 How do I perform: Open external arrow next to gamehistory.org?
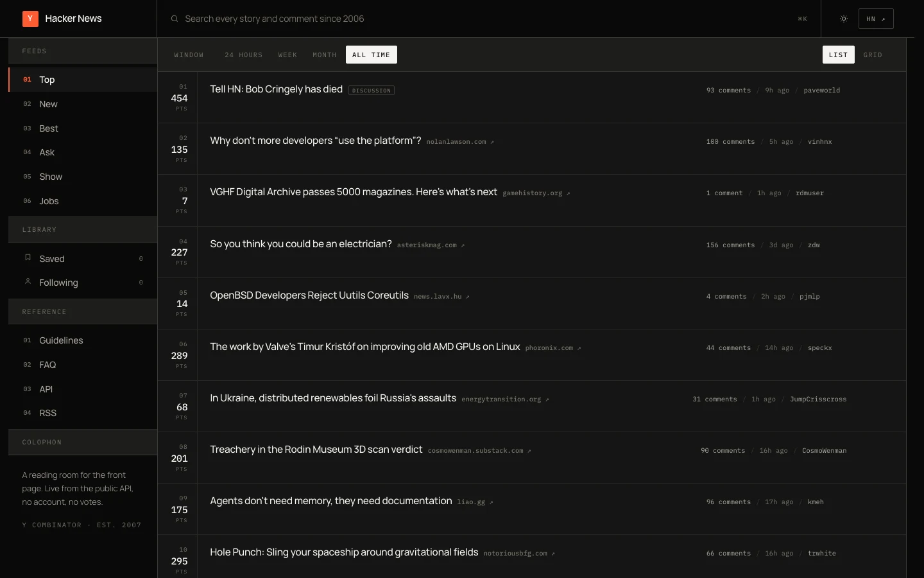coord(568,193)
